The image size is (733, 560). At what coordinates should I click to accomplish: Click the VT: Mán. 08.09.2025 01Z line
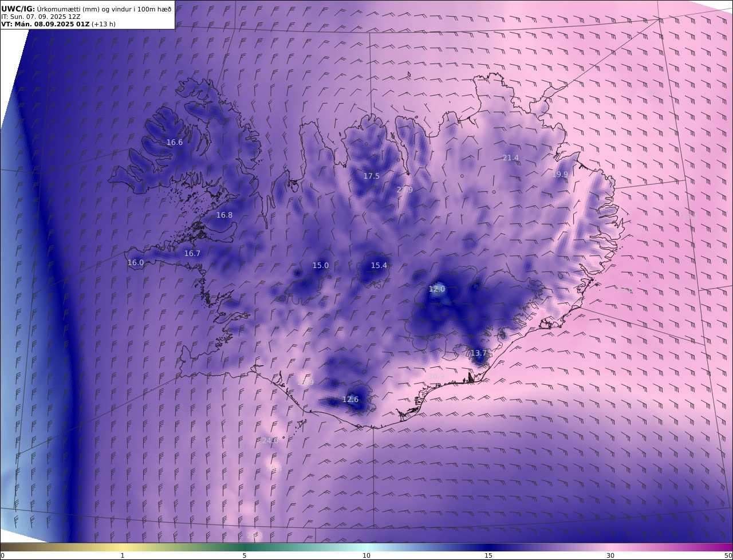(x=58, y=24)
